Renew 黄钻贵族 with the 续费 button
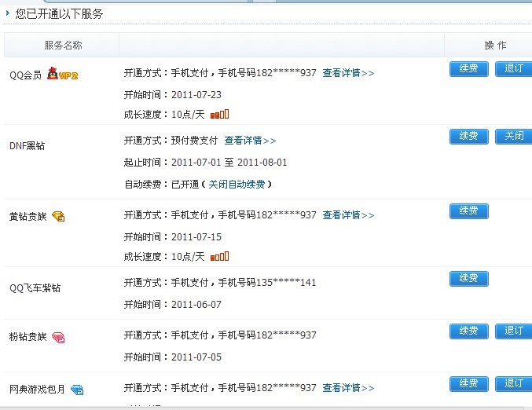Screen dimensions: 532x410 469,211
